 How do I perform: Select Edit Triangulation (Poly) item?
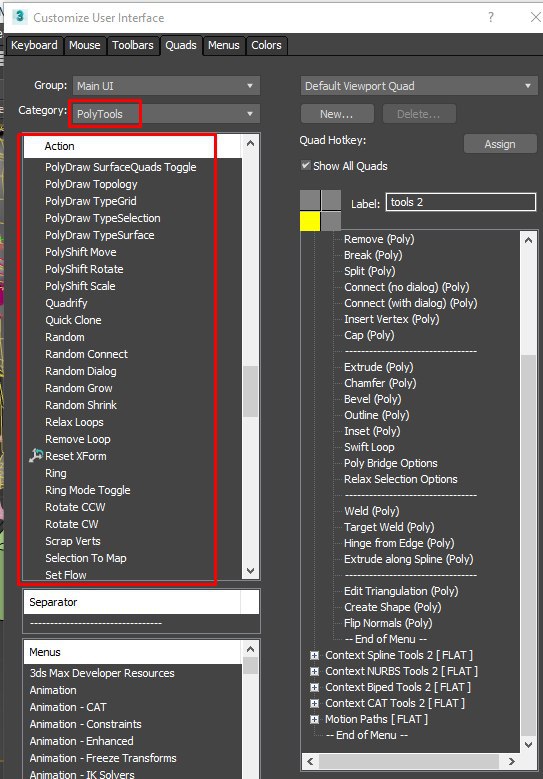click(x=401, y=591)
